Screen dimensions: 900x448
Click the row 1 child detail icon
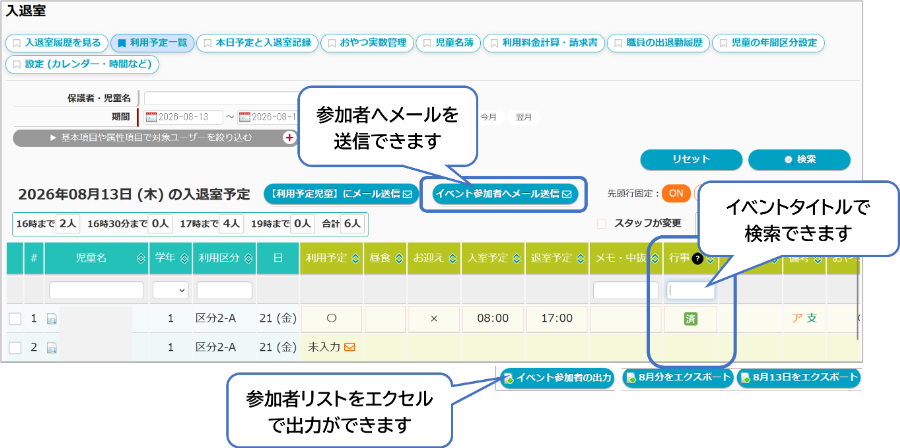point(51,319)
